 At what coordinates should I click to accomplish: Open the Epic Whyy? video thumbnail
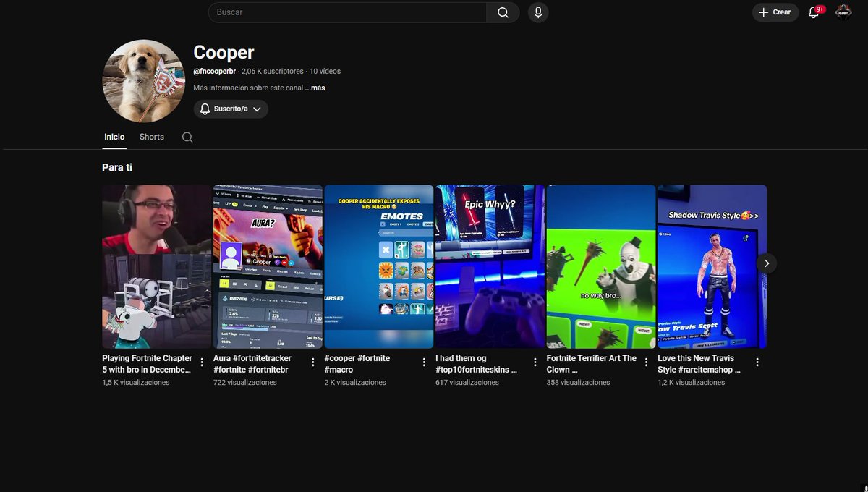[x=490, y=266]
